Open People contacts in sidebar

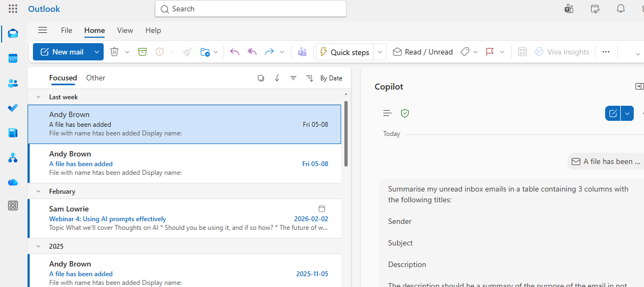tap(13, 84)
